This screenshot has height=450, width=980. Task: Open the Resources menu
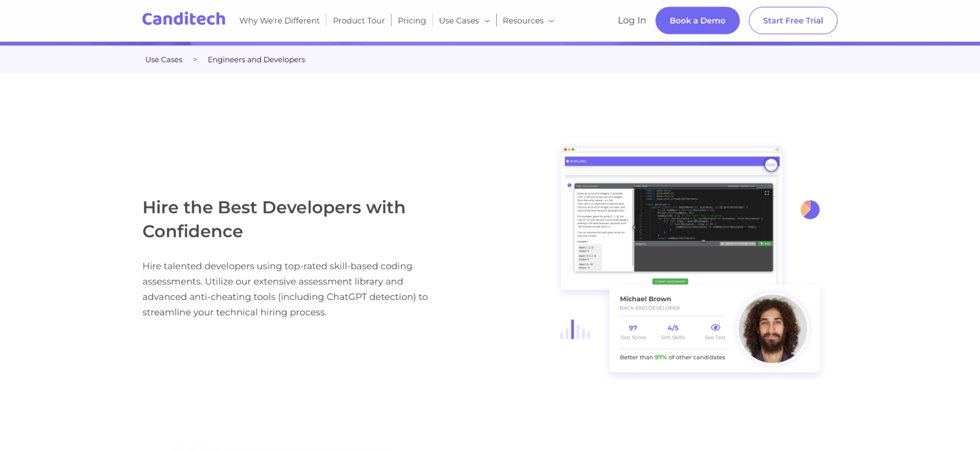pos(528,21)
